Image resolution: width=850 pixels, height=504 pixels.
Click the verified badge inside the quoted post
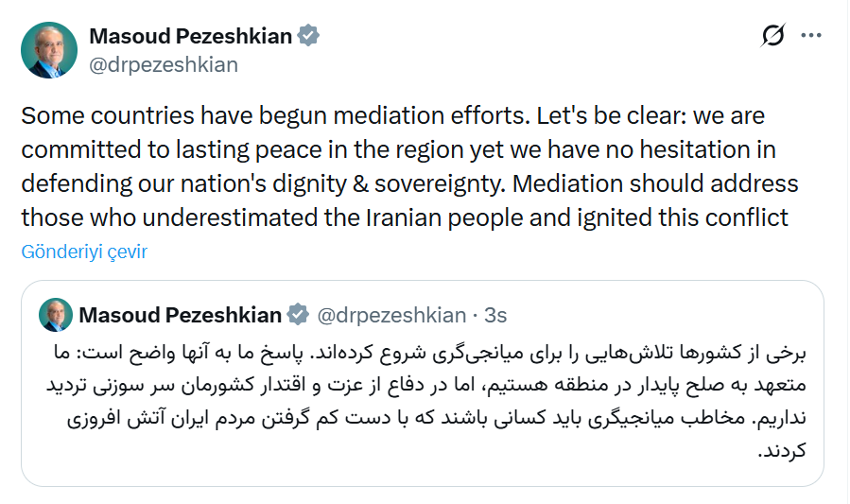(298, 315)
